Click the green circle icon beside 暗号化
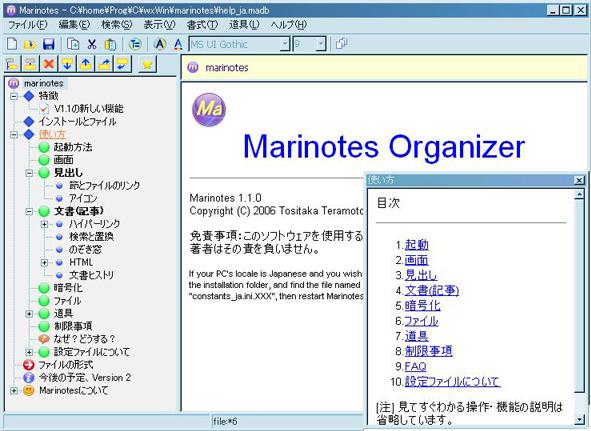591x431 pixels. [x=44, y=288]
